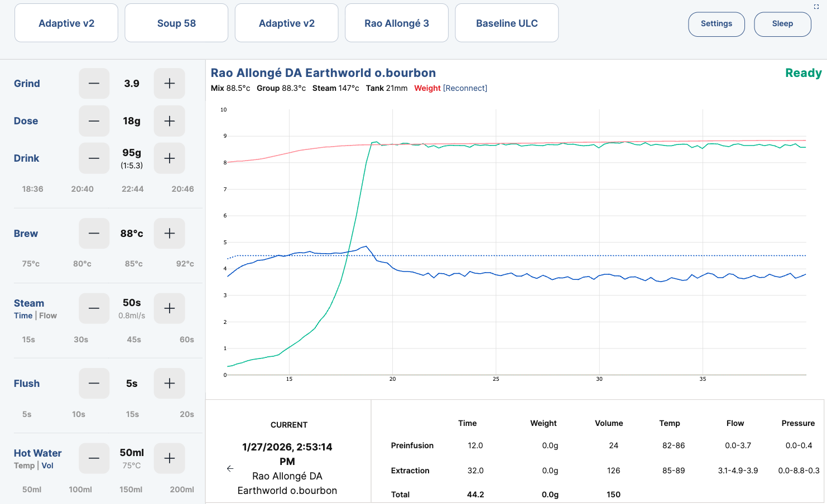
Task: Reduce Drink weight using minus icon
Action: tap(94, 158)
